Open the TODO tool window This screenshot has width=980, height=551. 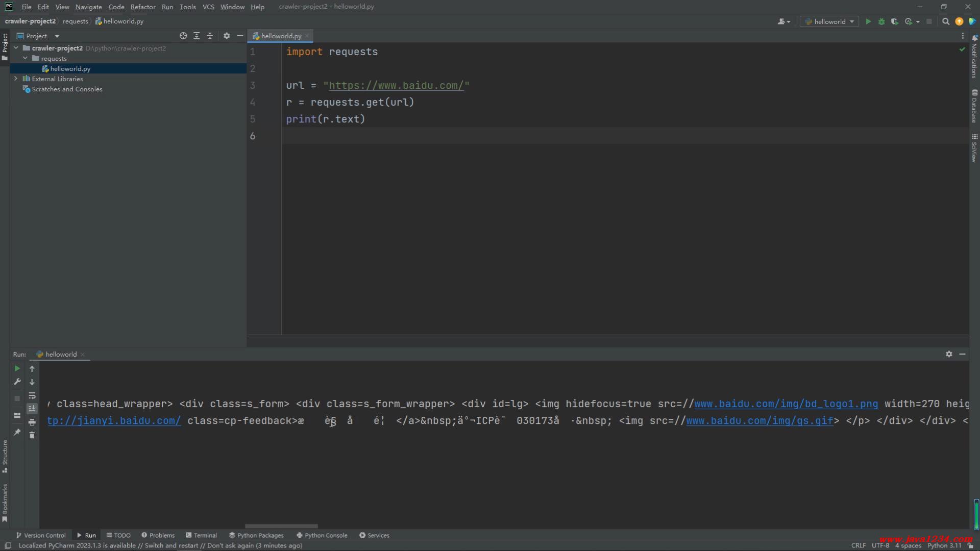(x=118, y=535)
